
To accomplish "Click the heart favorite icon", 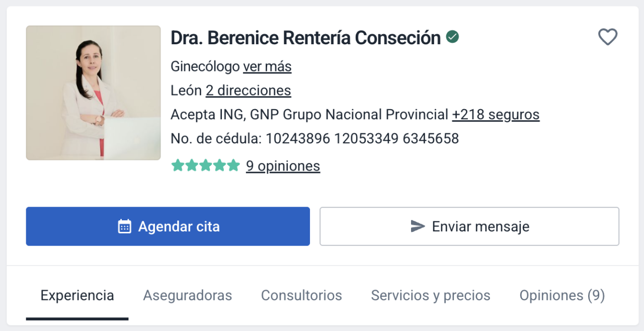I will tap(607, 37).
